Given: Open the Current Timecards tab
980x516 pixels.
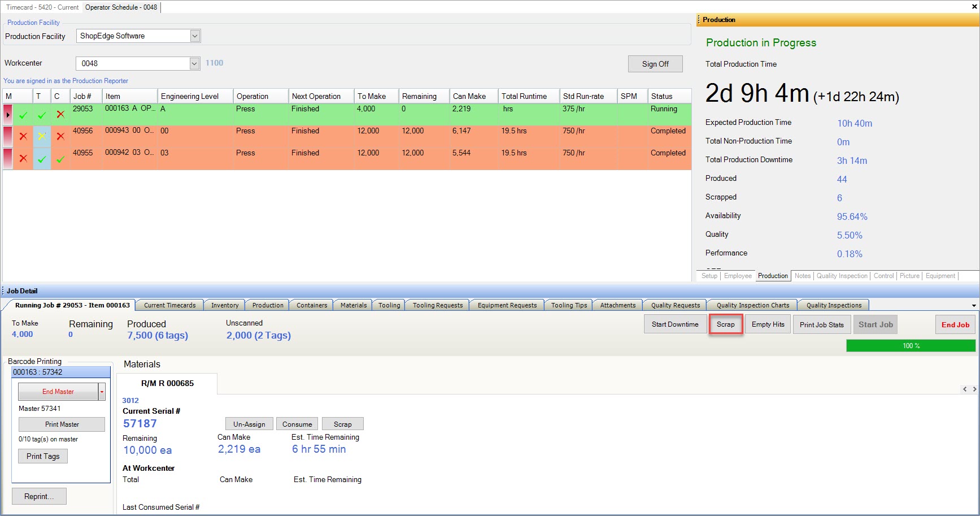Looking at the screenshot, I should coord(169,305).
